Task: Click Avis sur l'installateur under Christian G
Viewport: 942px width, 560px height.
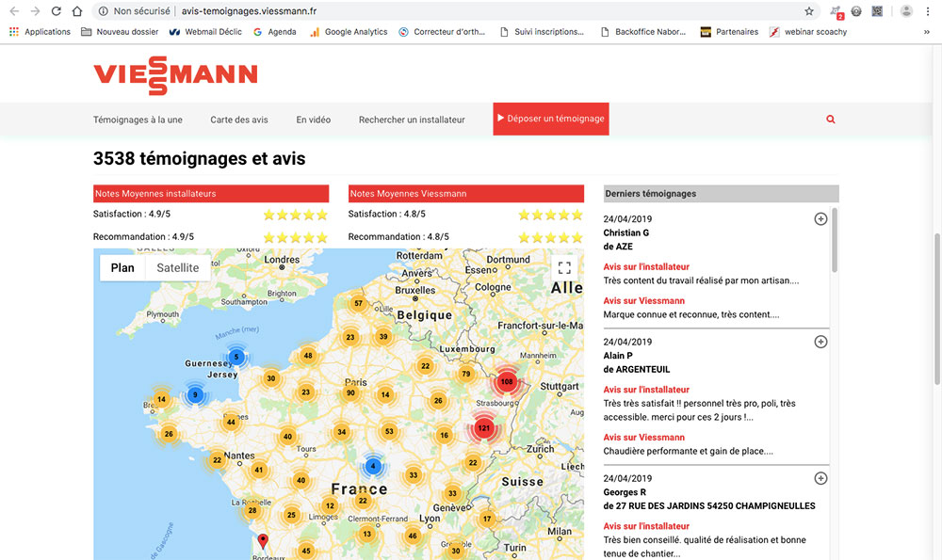Action: tap(646, 266)
